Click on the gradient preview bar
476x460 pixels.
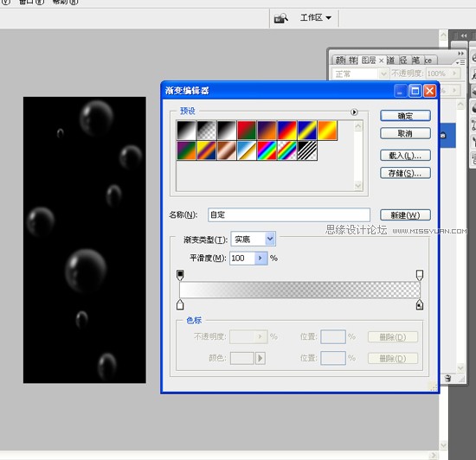(x=299, y=290)
